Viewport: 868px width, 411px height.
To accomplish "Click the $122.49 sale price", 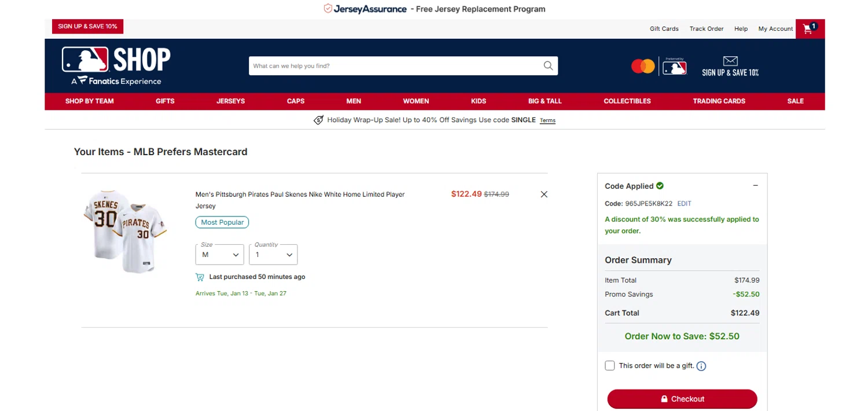I will pyautogui.click(x=466, y=194).
